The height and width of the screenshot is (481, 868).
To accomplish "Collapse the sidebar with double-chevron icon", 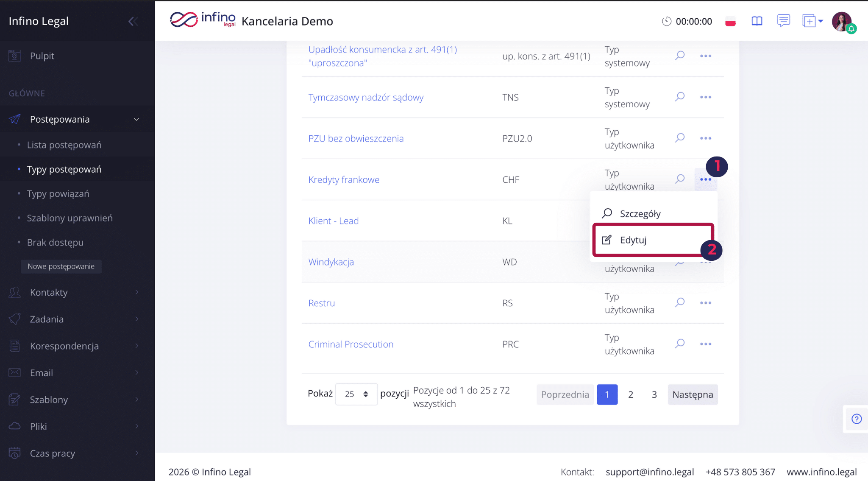I will point(133,21).
